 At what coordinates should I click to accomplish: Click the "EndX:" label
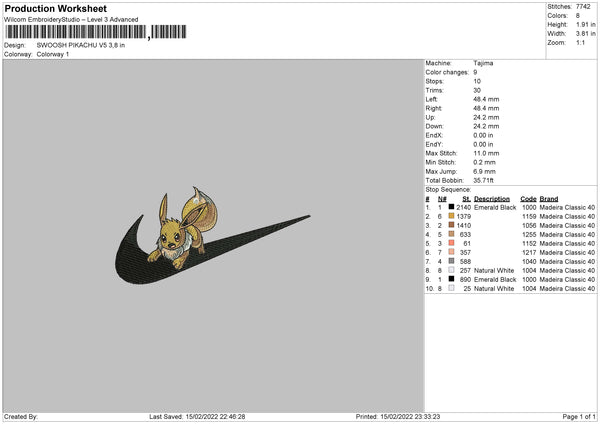click(x=434, y=135)
